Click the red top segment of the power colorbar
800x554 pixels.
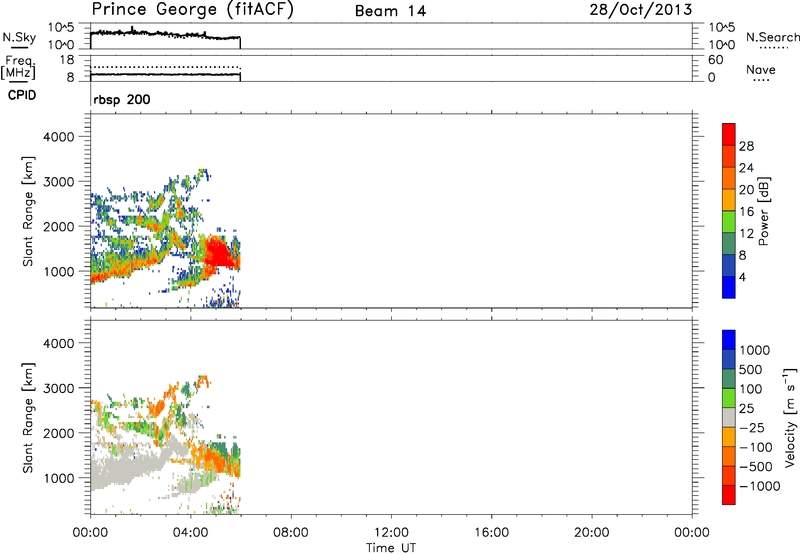tap(729, 134)
